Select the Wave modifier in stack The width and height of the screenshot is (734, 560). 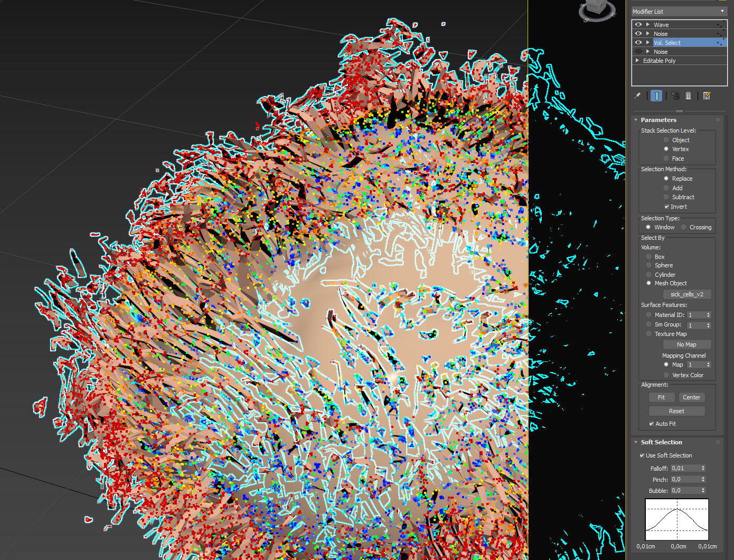point(680,25)
